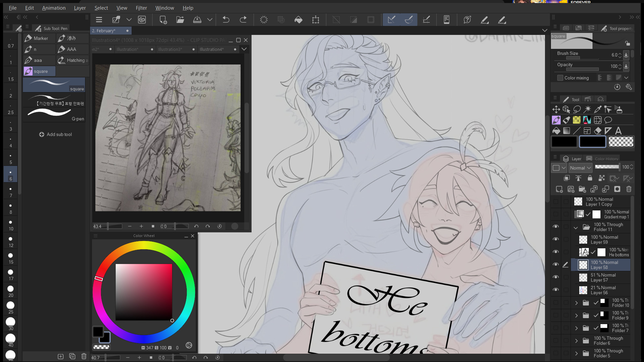Open the File menu

pos(13,8)
